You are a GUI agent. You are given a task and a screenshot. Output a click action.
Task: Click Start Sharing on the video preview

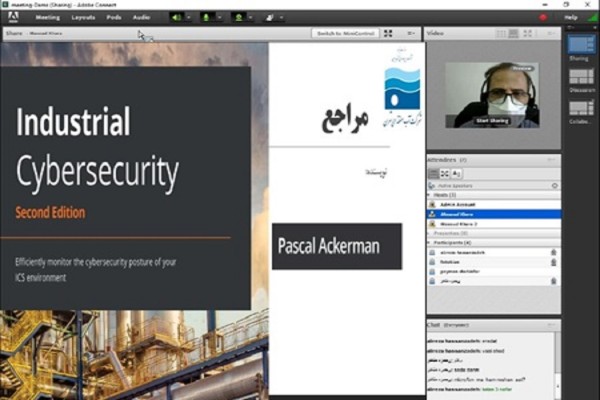tap(494, 120)
